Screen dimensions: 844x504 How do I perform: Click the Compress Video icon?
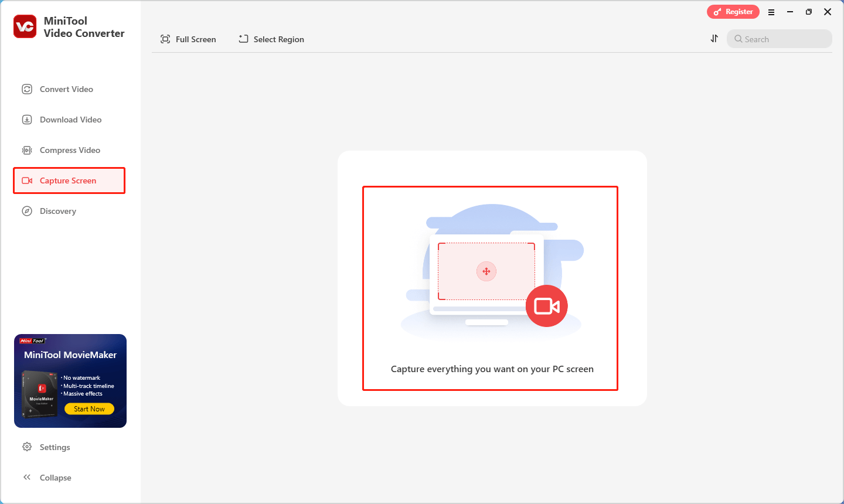(27, 150)
